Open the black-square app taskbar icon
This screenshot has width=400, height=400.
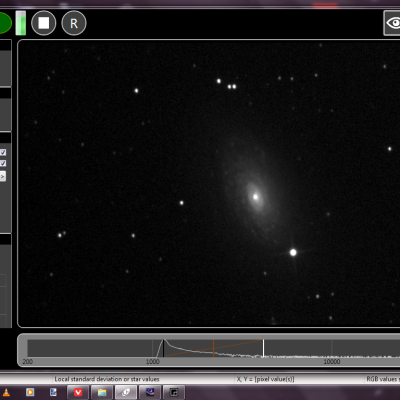click(x=174, y=392)
